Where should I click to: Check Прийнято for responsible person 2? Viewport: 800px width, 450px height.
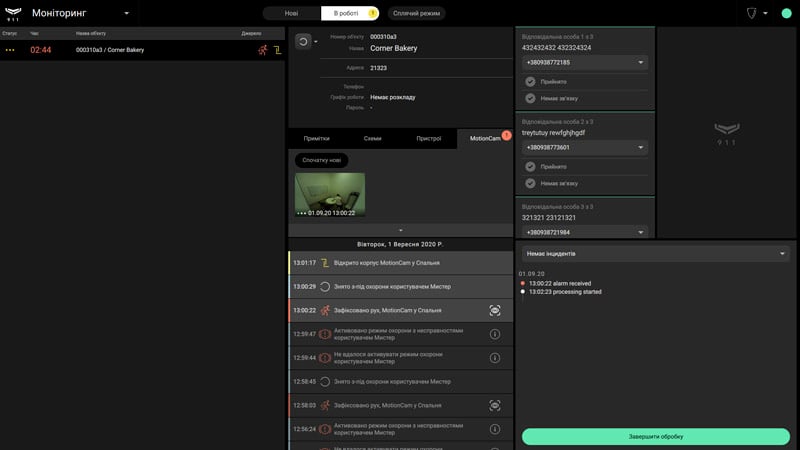(530, 166)
